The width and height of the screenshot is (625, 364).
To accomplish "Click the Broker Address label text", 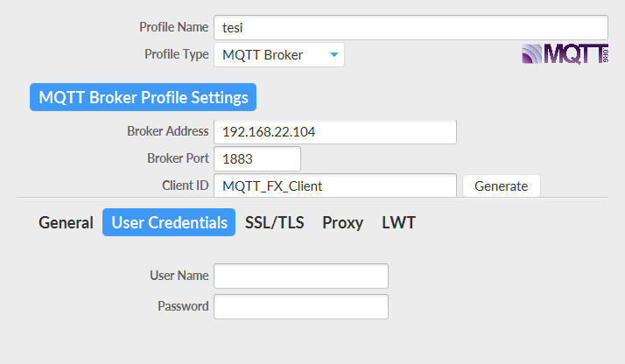I will click(168, 131).
